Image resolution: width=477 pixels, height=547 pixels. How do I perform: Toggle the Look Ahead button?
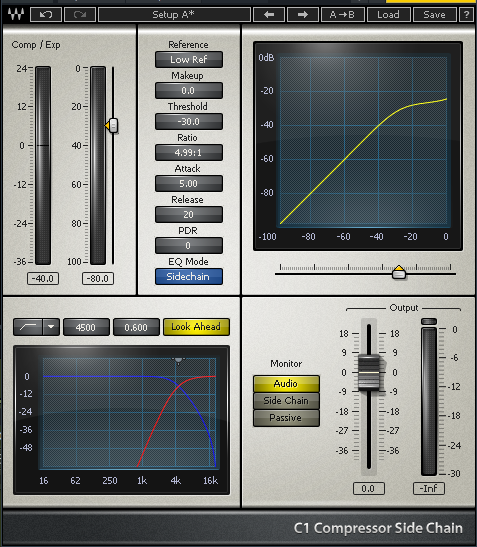click(x=196, y=327)
